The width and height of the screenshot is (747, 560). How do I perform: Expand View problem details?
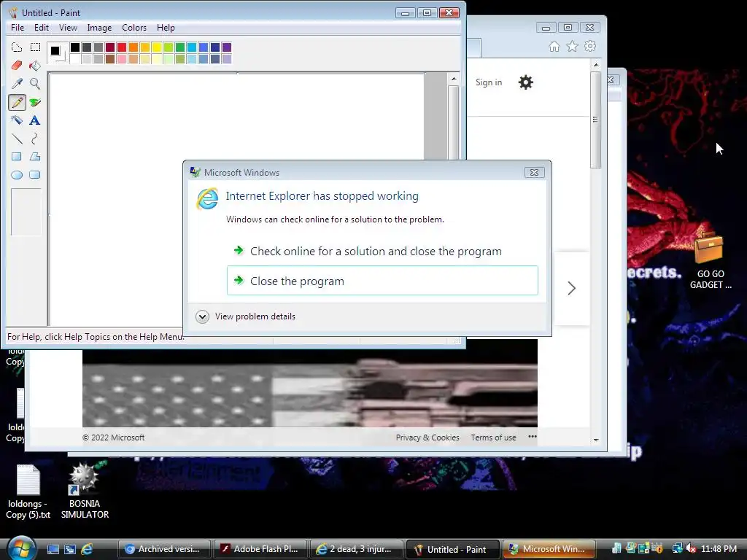coord(246,316)
